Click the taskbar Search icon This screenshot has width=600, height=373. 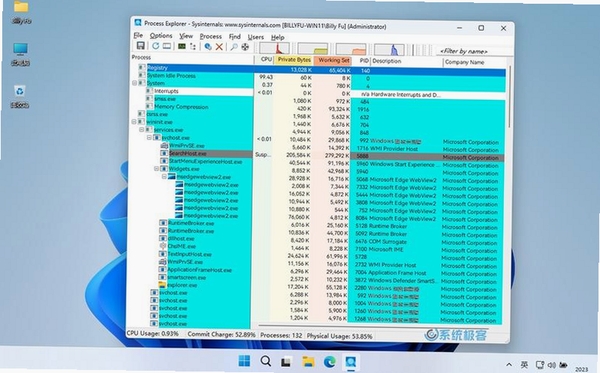point(266,361)
